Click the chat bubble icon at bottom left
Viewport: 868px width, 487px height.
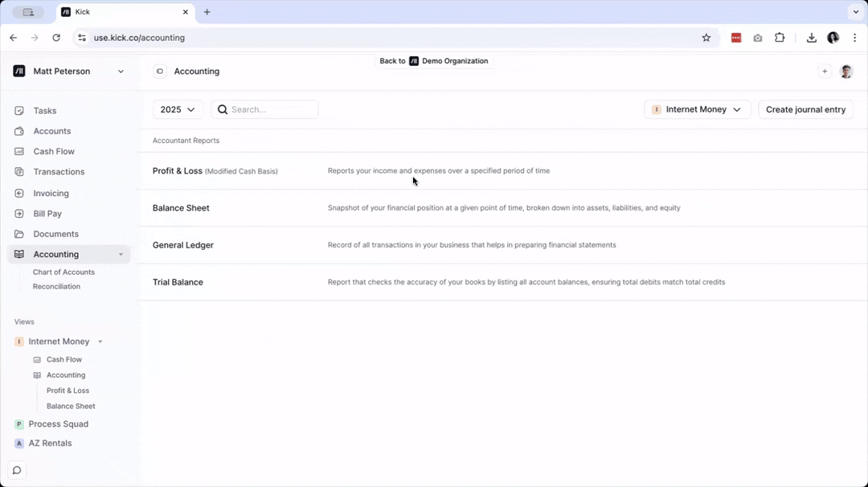[x=16, y=470]
